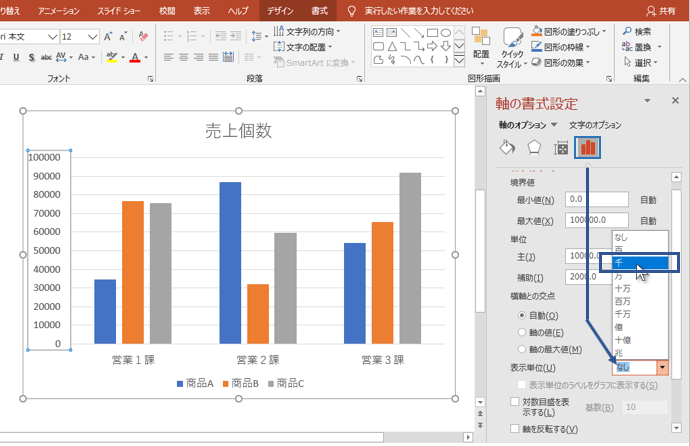This screenshot has width=690, height=446.
Task: Select the Effects pentagon icon
Action: pos(534,148)
